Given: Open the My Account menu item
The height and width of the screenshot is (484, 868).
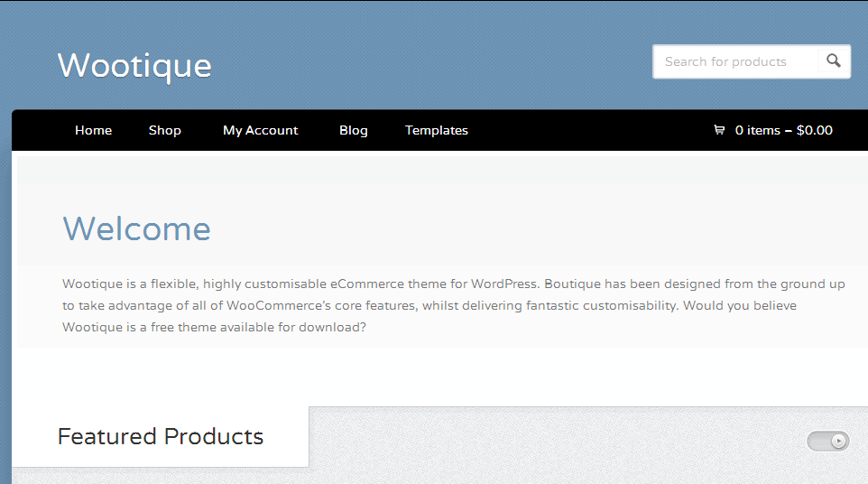Looking at the screenshot, I should 261,130.
